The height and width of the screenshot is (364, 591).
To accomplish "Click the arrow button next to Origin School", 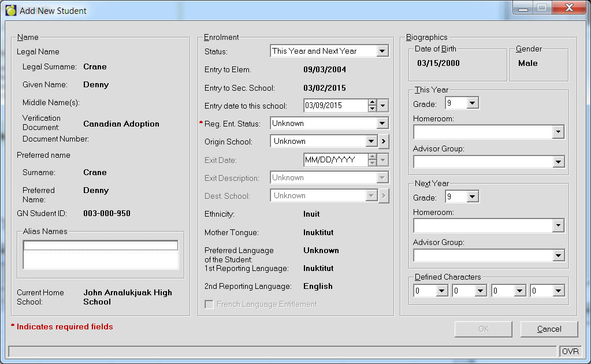I will [384, 141].
